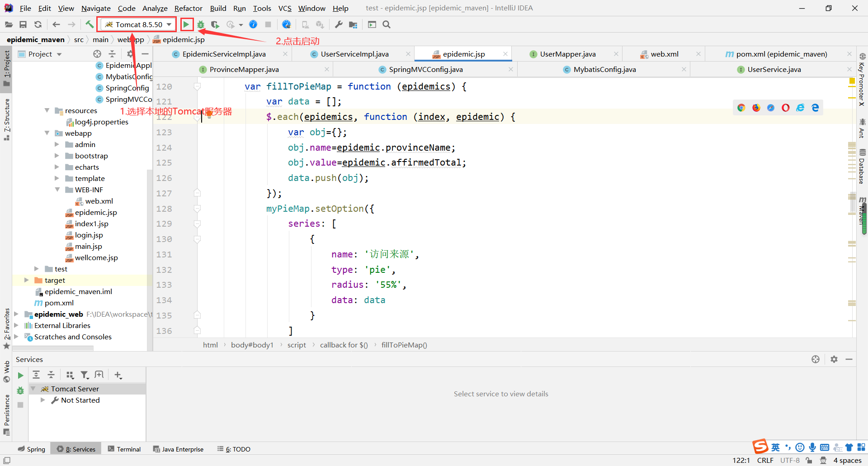Viewport: 868px width, 466px height.
Task: Click the filter icon in the Services toolbar
Action: point(85,375)
